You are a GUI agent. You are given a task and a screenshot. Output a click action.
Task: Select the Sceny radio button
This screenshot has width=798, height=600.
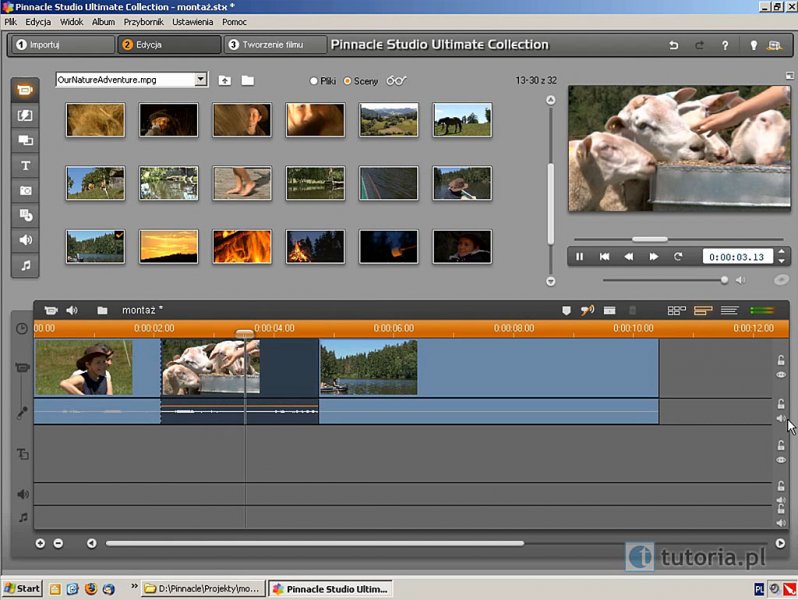pos(348,81)
